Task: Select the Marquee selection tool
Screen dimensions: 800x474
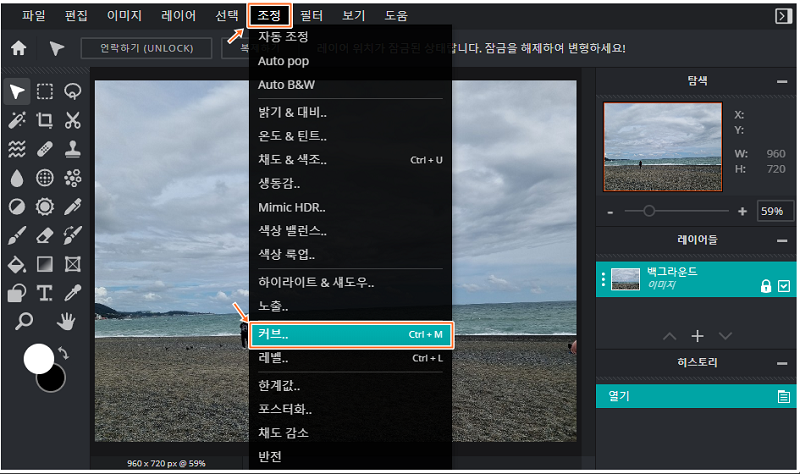Action: point(45,92)
